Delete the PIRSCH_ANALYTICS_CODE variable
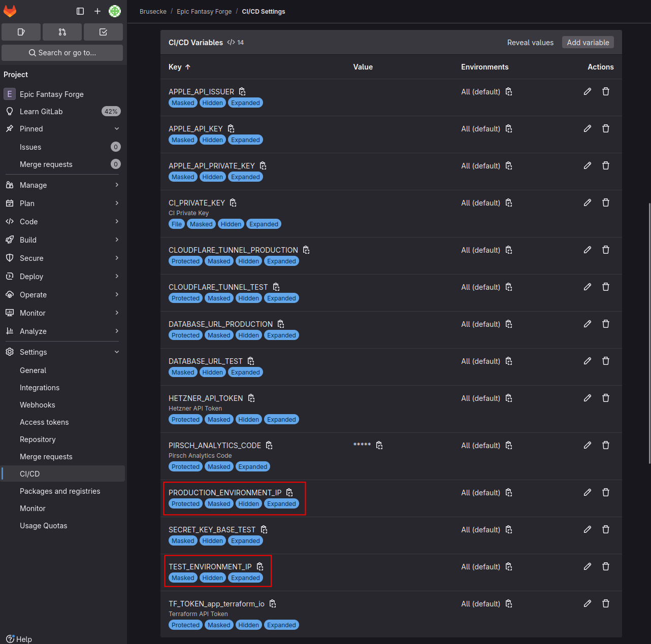The width and height of the screenshot is (651, 644). click(606, 446)
